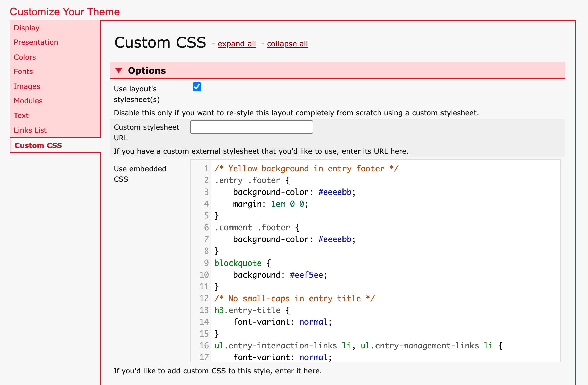Select the Custom CSS tab
Image resolution: width=588 pixels, height=385 pixels.
[38, 146]
